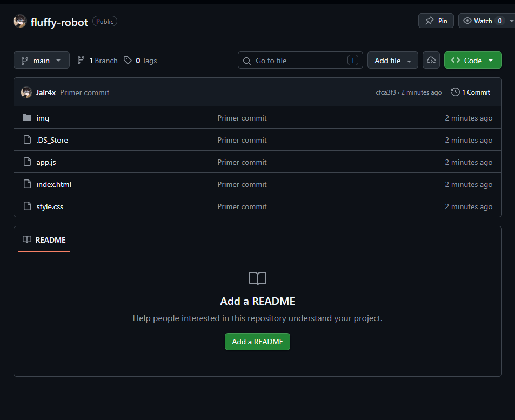Focus the Go to file search field
The height and width of the screenshot is (420, 515).
point(300,60)
